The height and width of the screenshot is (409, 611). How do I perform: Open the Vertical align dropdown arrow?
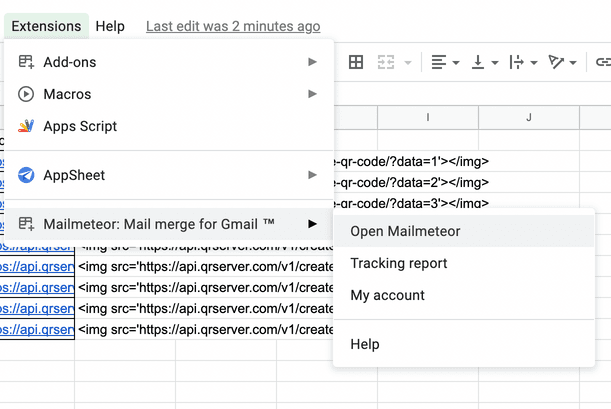pyautogui.click(x=495, y=62)
